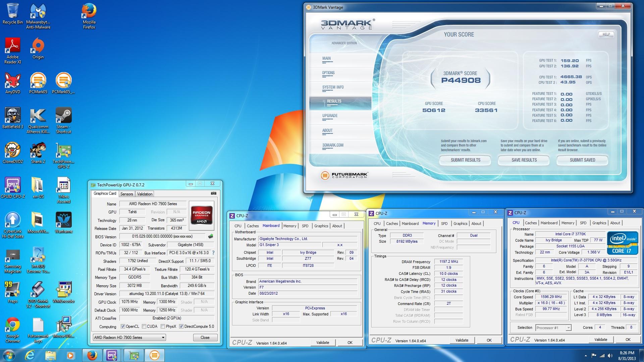Click GPU-Z screenshot camera icon
The height and width of the screenshot is (362, 644).
pos(213,193)
